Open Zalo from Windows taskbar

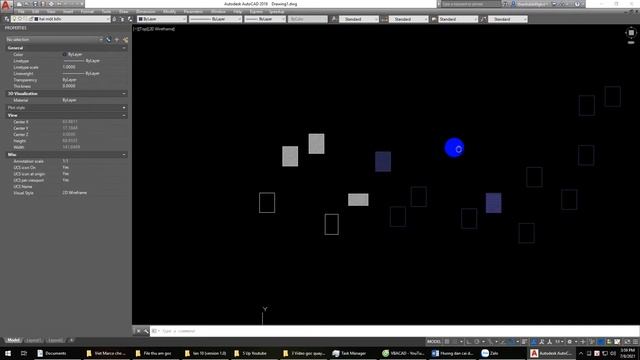[491, 353]
